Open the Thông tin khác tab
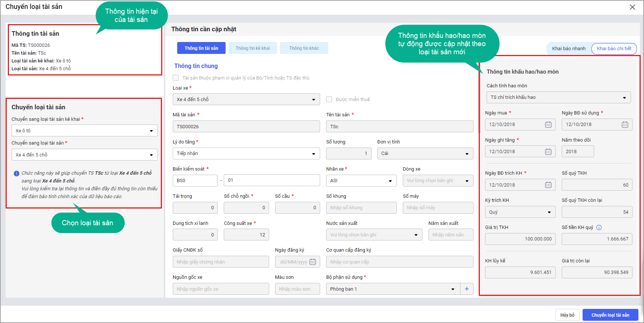The height and width of the screenshot is (323, 644). point(304,48)
